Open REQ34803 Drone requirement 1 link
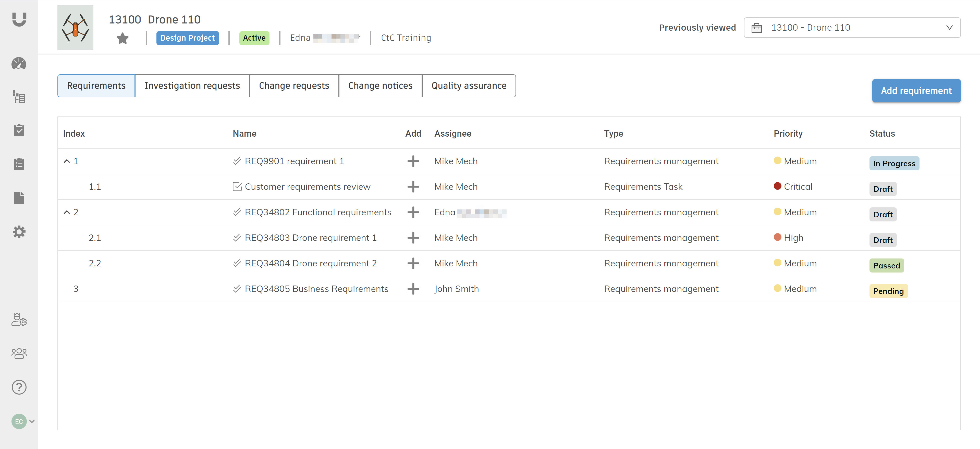The height and width of the screenshot is (449, 980). pos(310,238)
